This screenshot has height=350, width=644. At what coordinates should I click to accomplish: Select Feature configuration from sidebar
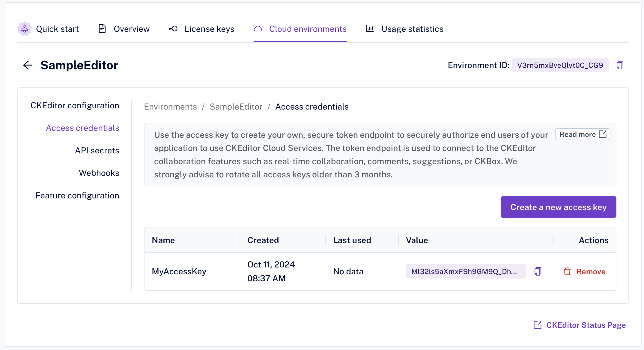coord(77,195)
